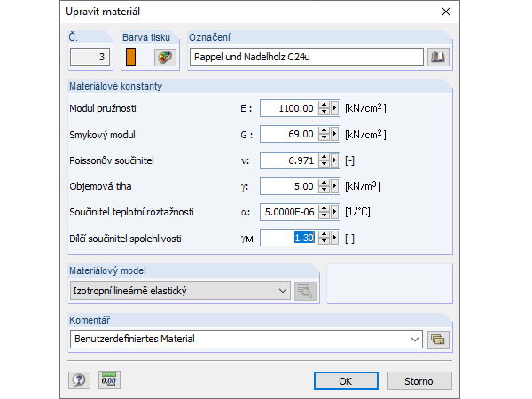Click the OK button
532x399 pixels.
[x=346, y=380]
